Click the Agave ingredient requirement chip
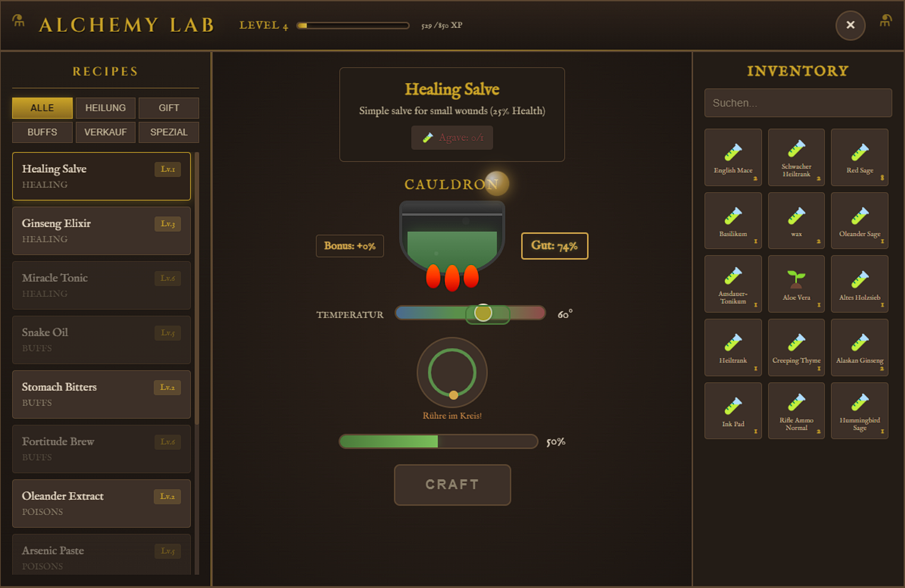 pyautogui.click(x=452, y=137)
